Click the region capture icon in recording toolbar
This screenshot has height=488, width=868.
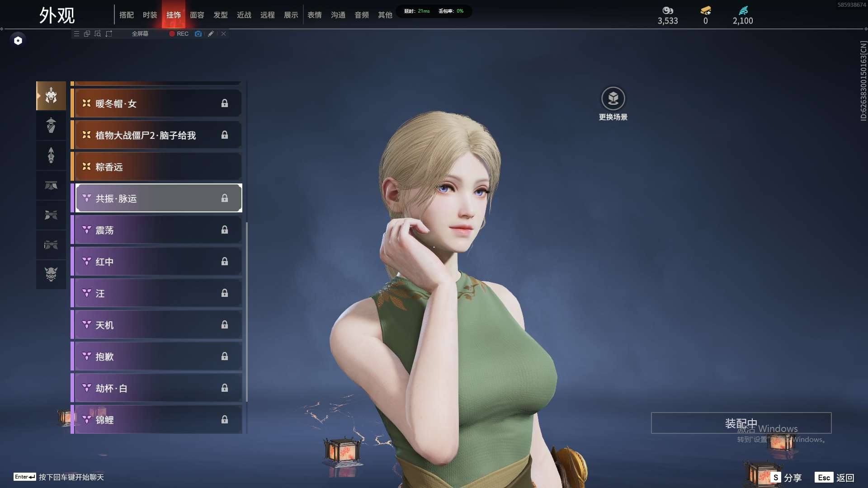[x=98, y=34]
